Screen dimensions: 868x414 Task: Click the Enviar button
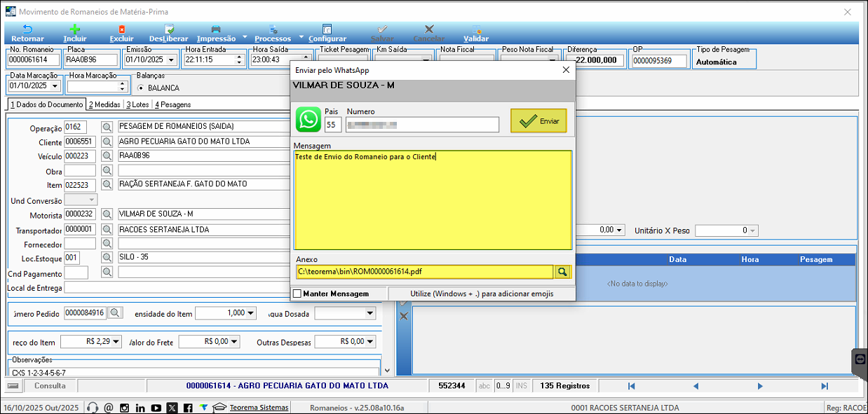(538, 121)
